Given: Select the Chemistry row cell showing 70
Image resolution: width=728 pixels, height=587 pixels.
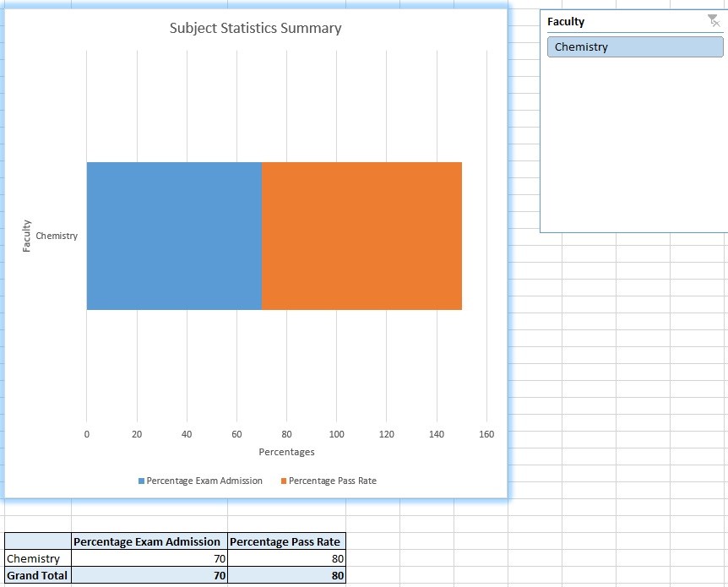Looking at the screenshot, I should click(x=149, y=558).
